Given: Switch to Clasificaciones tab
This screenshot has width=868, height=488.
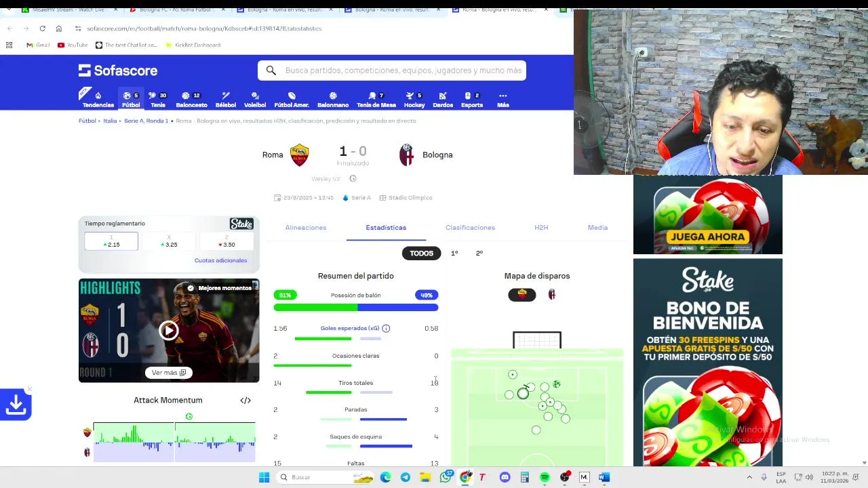Looking at the screenshot, I should [x=470, y=228].
